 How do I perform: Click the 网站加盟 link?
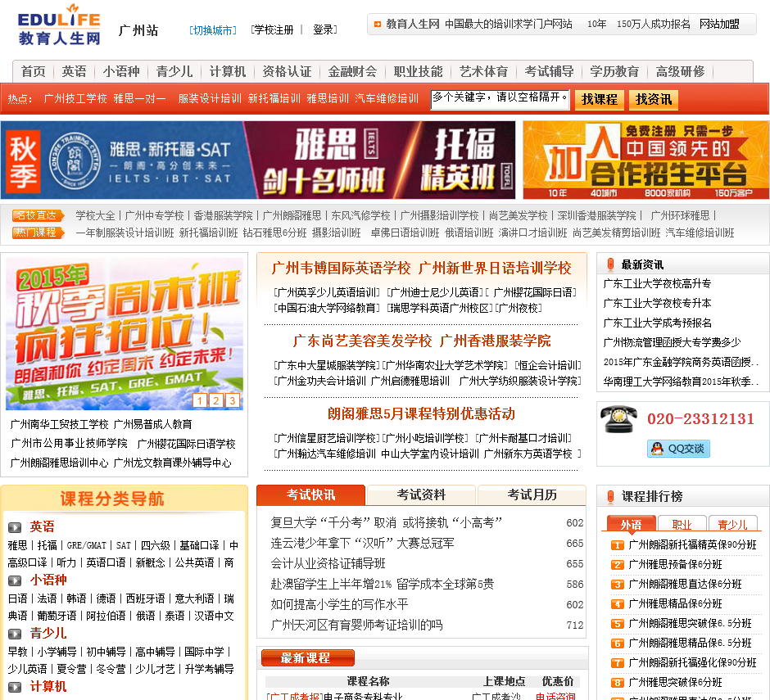coord(719,24)
